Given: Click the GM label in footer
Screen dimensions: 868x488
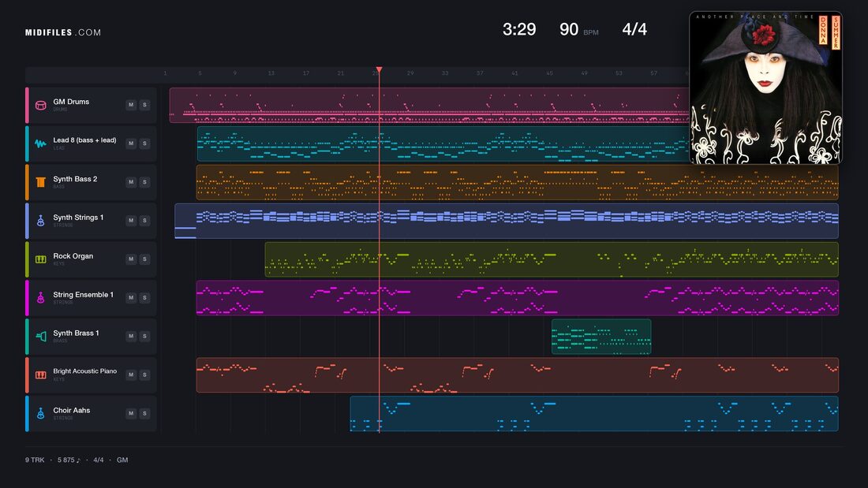Looking at the screenshot, I should coord(122,460).
